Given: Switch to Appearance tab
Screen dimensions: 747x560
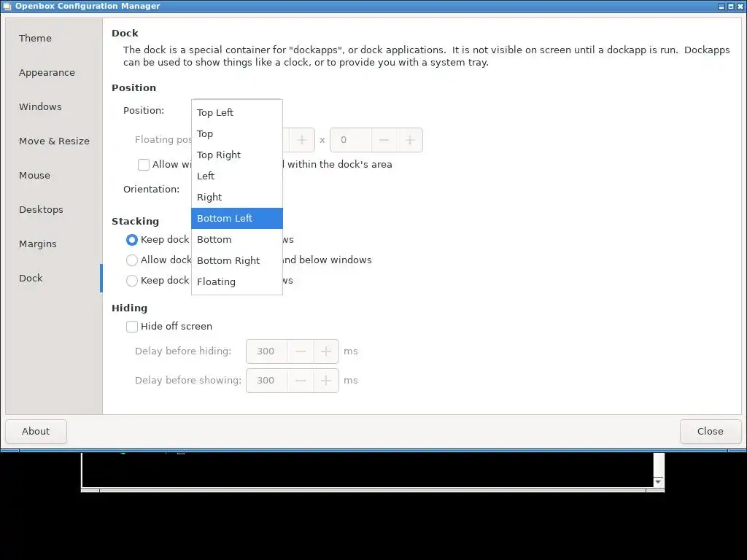Looking at the screenshot, I should tap(54, 72).
